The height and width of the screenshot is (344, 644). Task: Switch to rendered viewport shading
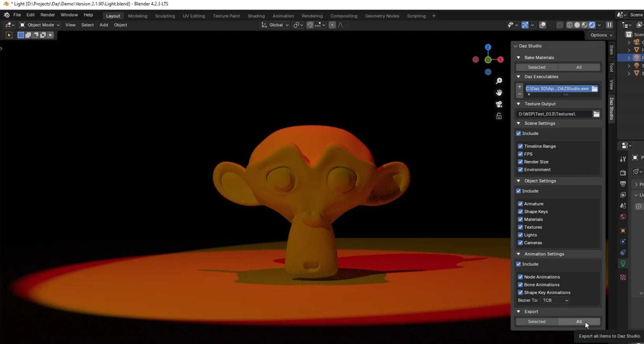tap(592, 25)
